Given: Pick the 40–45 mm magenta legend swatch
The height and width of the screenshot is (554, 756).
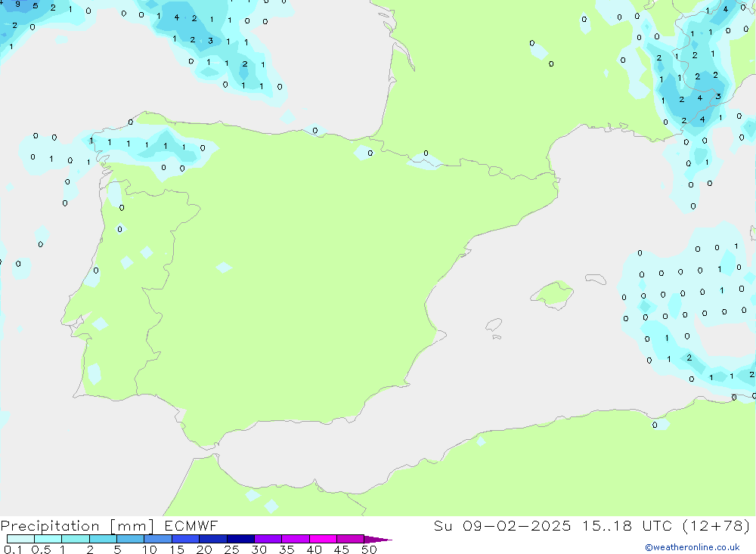Looking at the screenshot, I should point(323,539).
